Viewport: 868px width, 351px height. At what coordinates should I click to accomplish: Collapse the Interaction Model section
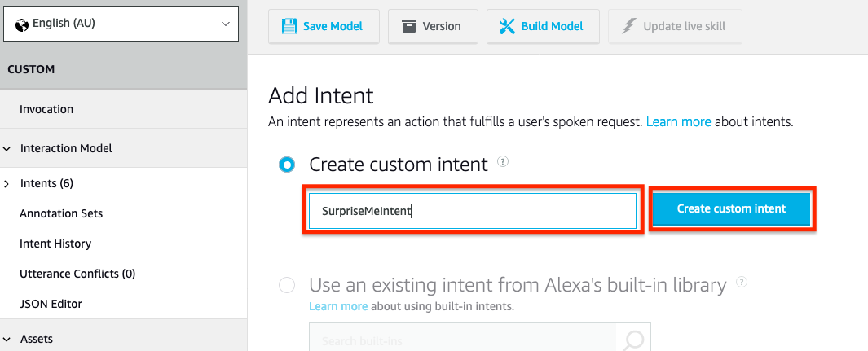7,149
